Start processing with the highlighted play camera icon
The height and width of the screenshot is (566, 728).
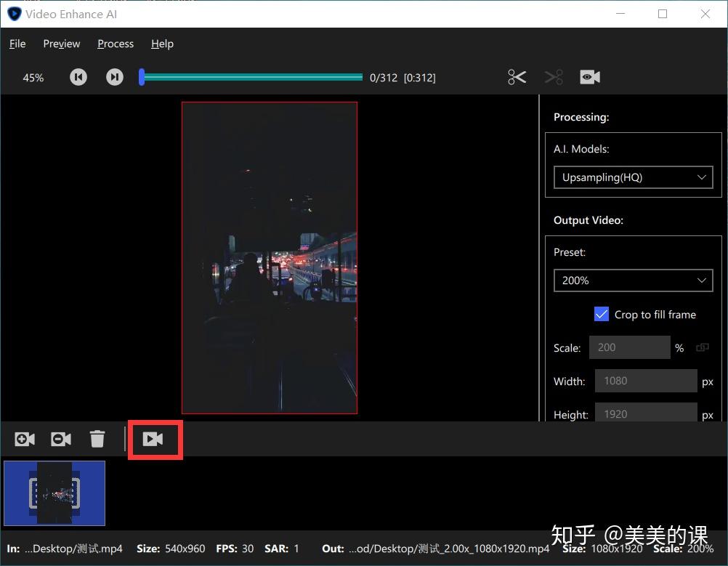click(x=155, y=439)
